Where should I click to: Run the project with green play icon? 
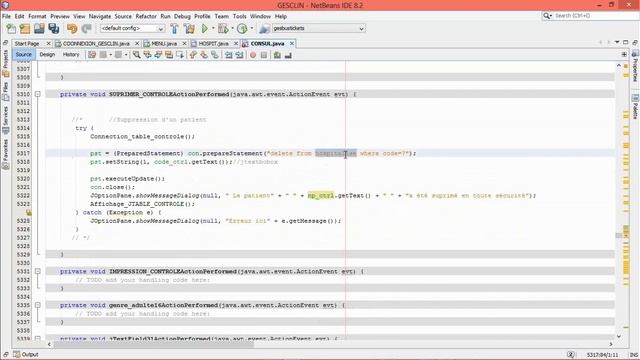tap(204, 29)
